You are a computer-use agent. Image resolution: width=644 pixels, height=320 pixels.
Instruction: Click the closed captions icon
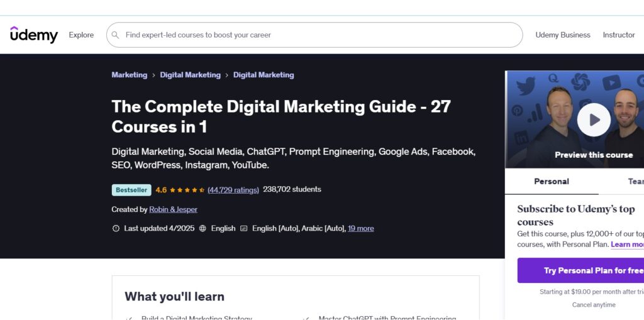[244, 228]
